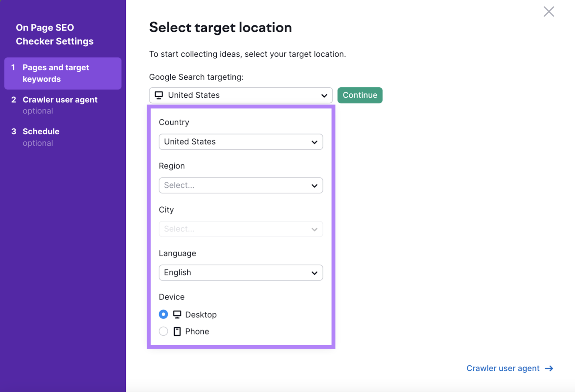The image size is (575, 392).
Task: Open the City select dropdown
Action: pyautogui.click(x=241, y=229)
